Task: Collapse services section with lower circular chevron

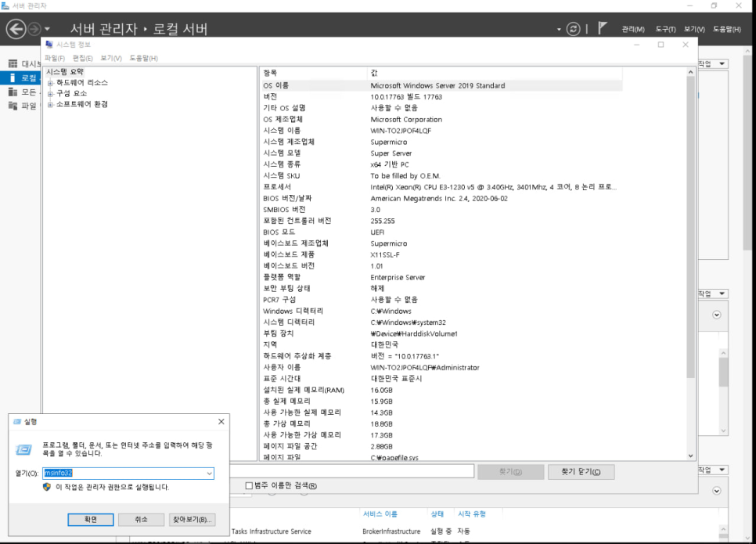Action: (717, 491)
